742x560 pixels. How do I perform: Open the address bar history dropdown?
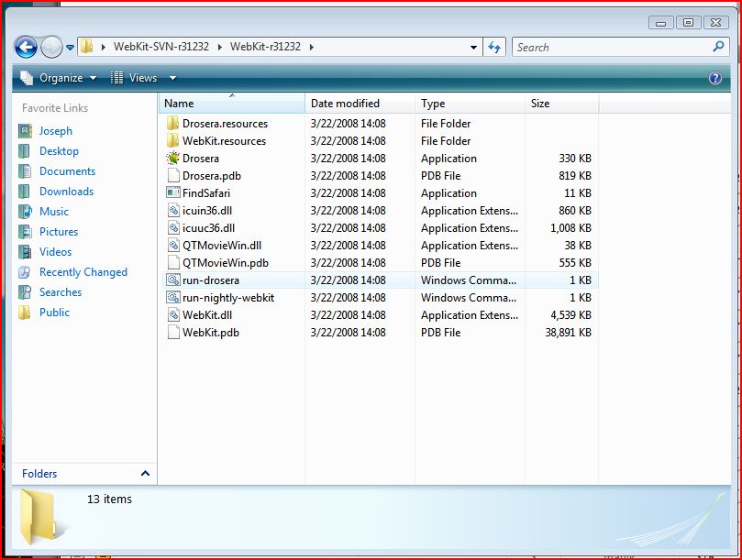pos(473,48)
